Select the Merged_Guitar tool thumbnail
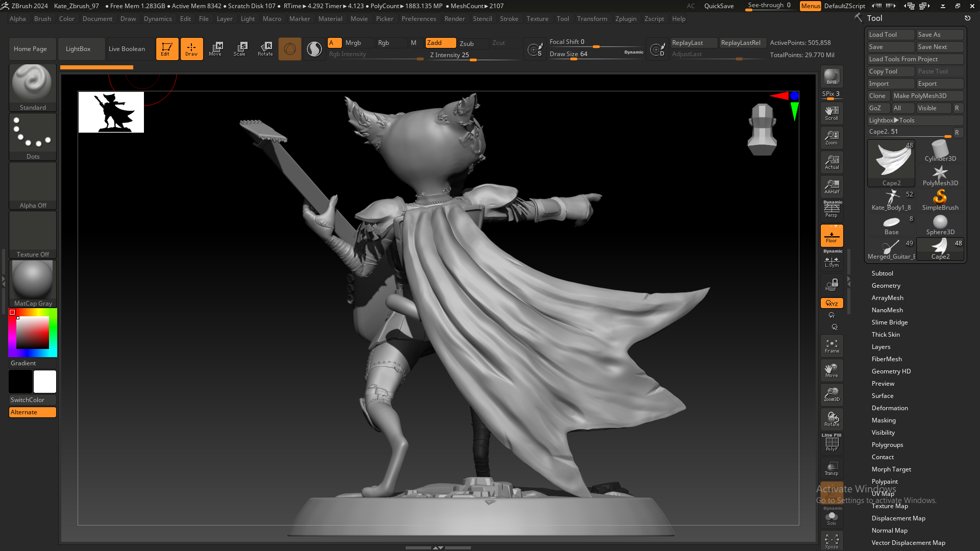 point(891,249)
